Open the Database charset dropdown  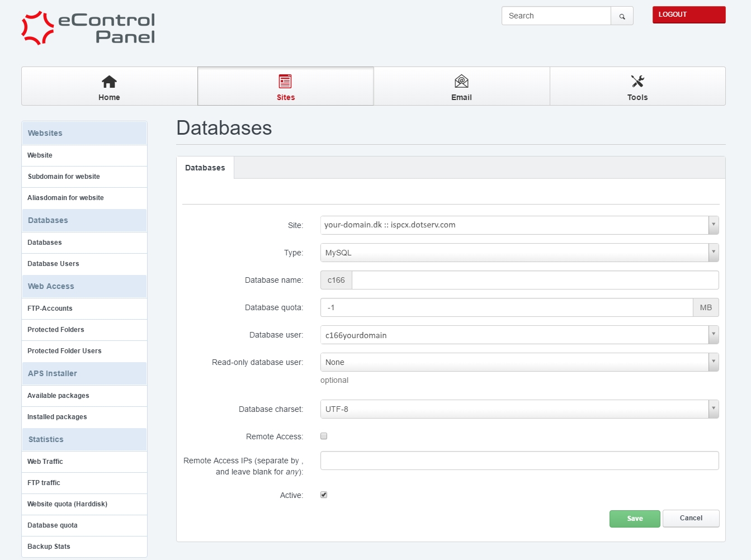tap(519, 409)
